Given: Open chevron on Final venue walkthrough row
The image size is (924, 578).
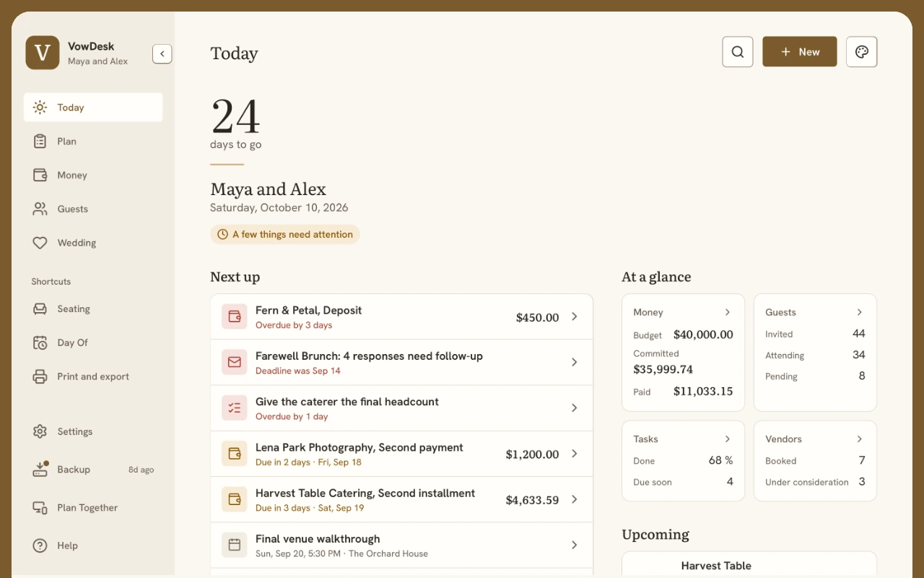Looking at the screenshot, I should (x=575, y=545).
